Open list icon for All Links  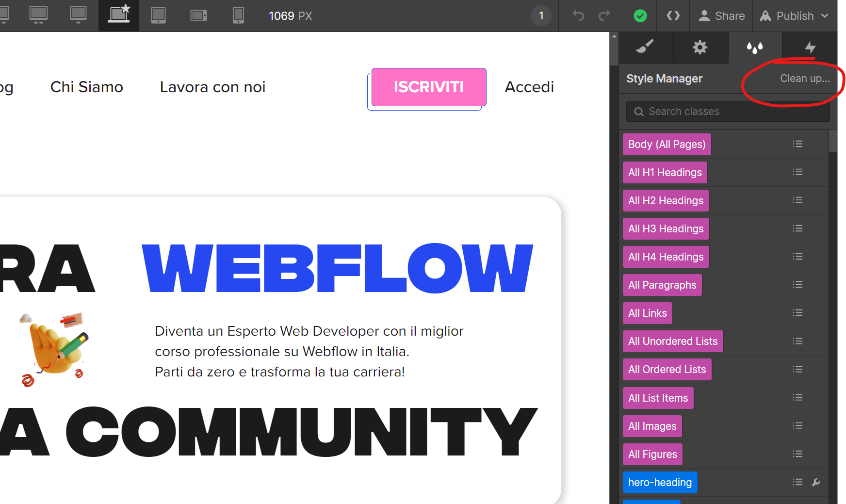[x=797, y=313]
